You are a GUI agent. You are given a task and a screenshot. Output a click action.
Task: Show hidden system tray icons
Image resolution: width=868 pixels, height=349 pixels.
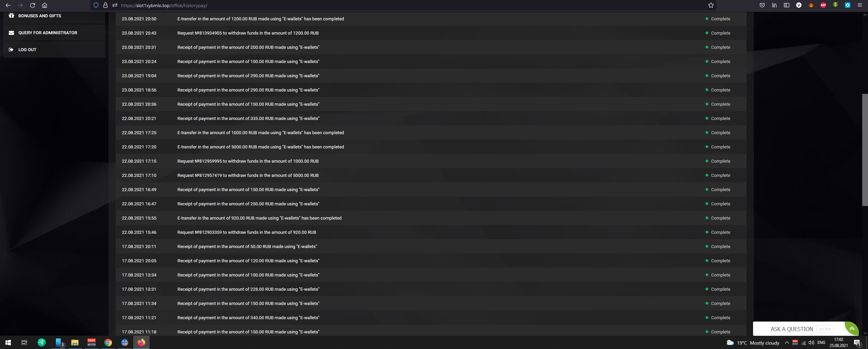(787, 343)
